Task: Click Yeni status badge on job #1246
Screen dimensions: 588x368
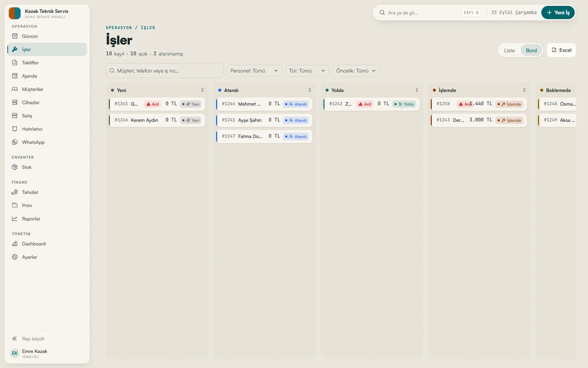Action: tap(191, 120)
